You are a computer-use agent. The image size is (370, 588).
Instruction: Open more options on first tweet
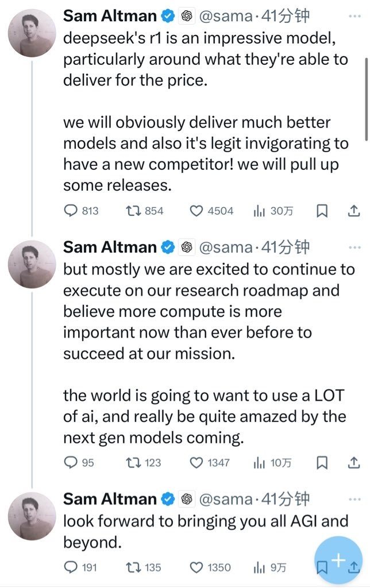[354, 16]
